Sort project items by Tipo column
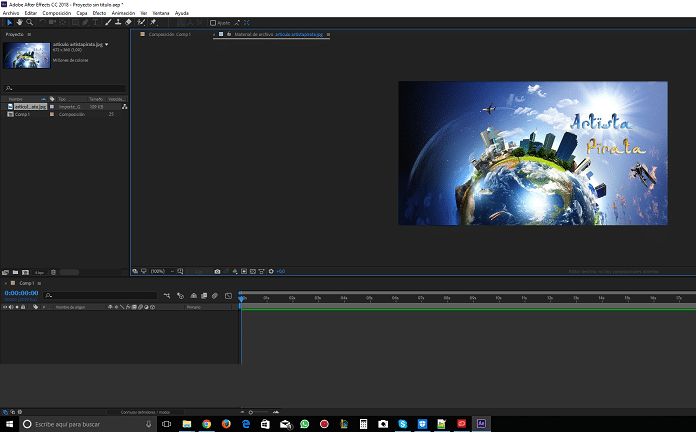 pyautogui.click(x=62, y=99)
